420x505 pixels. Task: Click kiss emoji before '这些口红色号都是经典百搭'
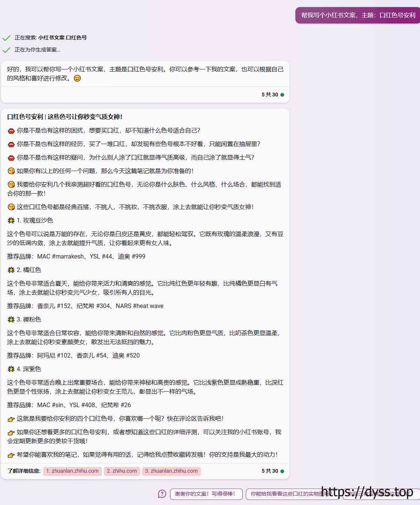(11, 207)
